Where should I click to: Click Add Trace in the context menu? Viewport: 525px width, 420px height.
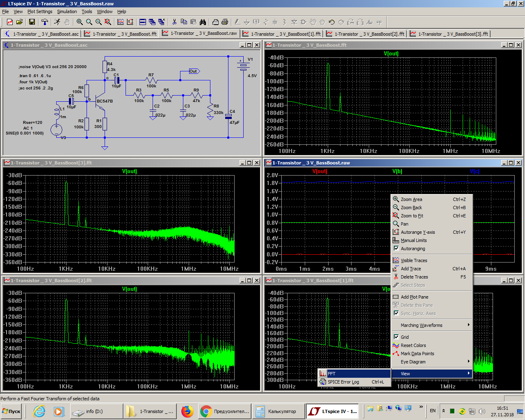[x=411, y=269]
